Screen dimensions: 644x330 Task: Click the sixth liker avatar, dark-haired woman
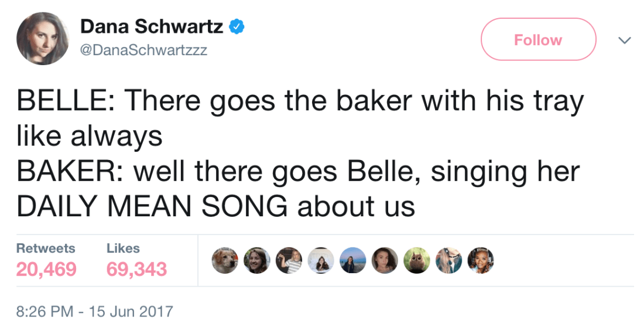(x=385, y=260)
